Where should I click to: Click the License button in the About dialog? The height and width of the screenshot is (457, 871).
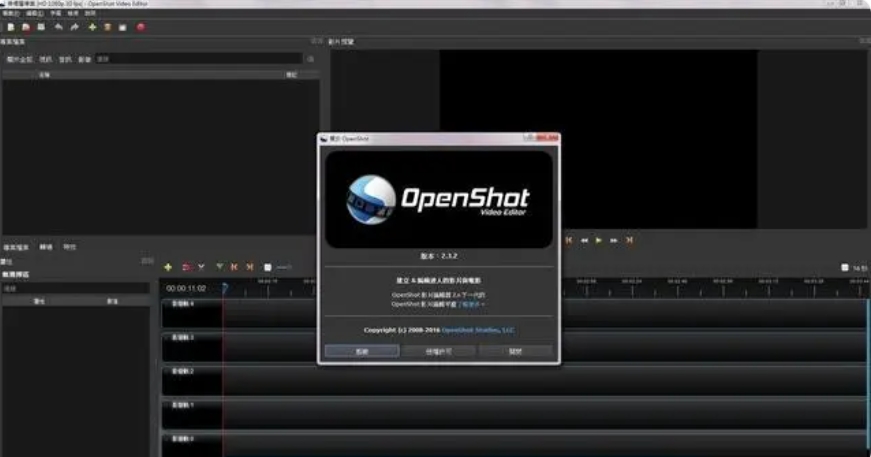click(x=439, y=351)
